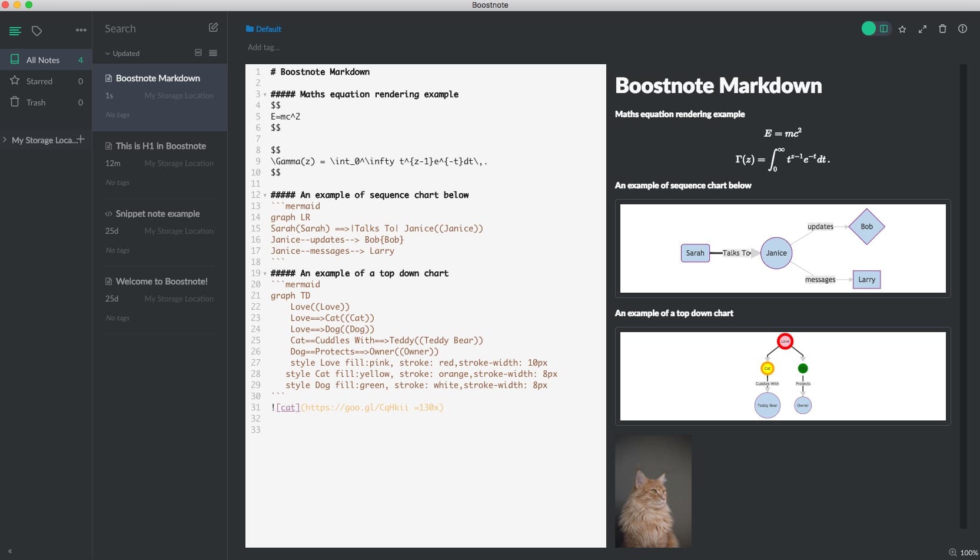Click the cat photo in the preview
This screenshot has height=560, width=980.
pyautogui.click(x=653, y=491)
